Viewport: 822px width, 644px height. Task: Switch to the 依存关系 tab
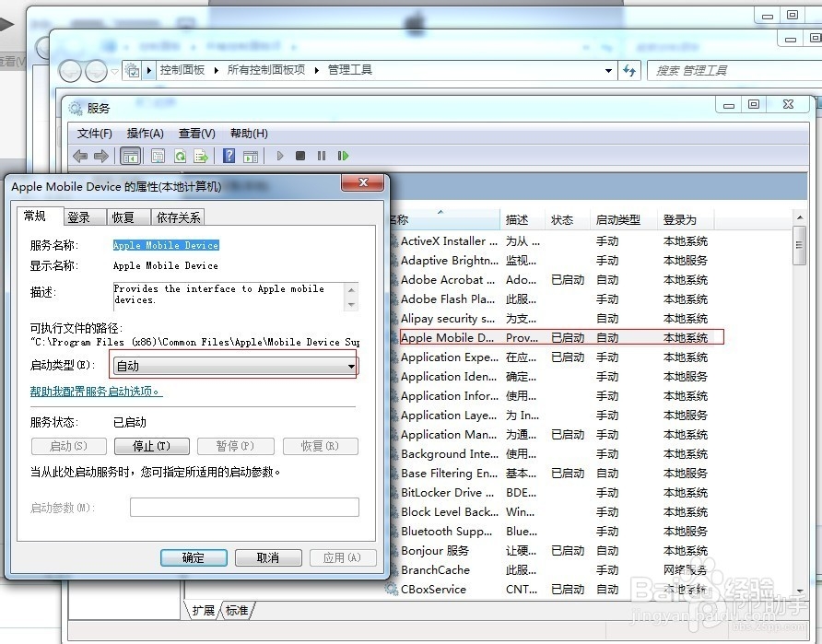[179, 217]
